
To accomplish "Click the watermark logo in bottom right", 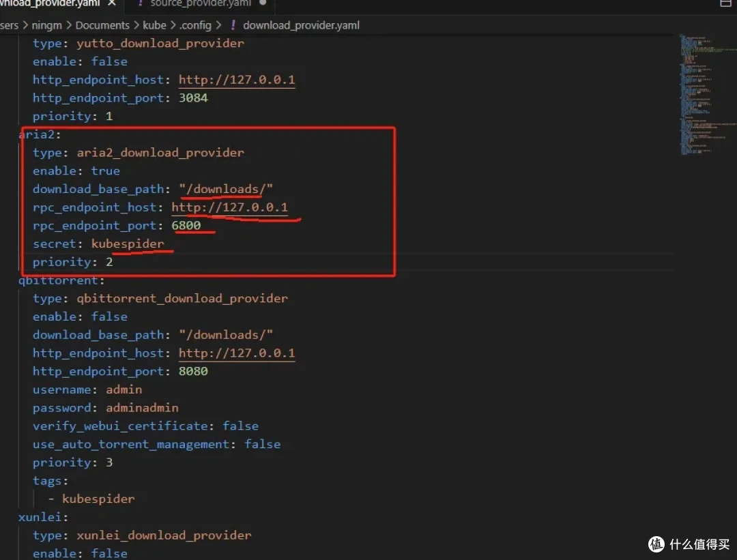I will 656,544.
